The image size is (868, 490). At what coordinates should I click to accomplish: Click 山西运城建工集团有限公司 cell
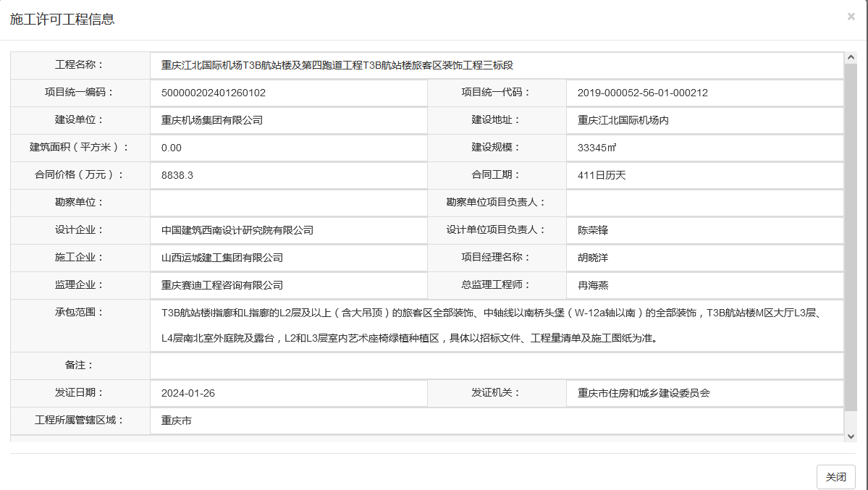point(288,258)
